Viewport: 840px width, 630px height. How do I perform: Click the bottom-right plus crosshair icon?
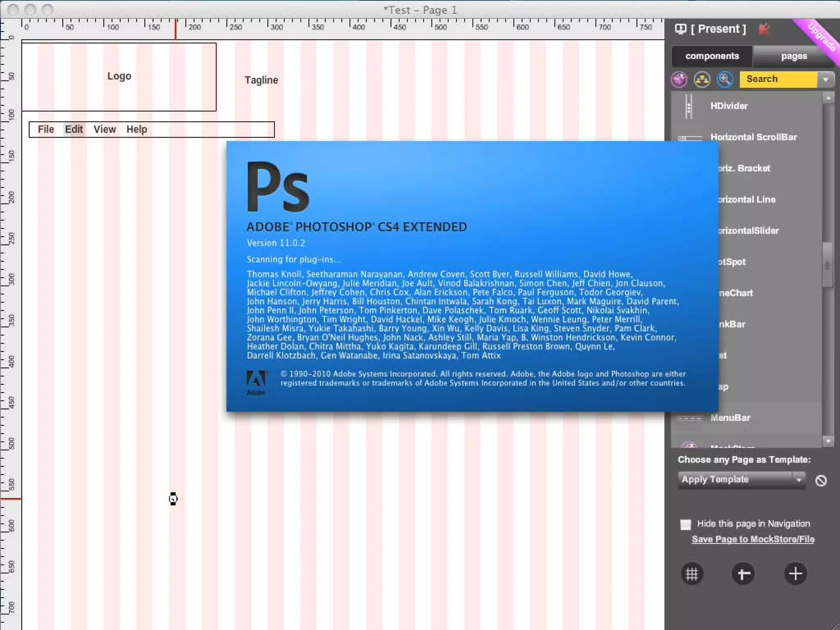pyautogui.click(x=795, y=574)
